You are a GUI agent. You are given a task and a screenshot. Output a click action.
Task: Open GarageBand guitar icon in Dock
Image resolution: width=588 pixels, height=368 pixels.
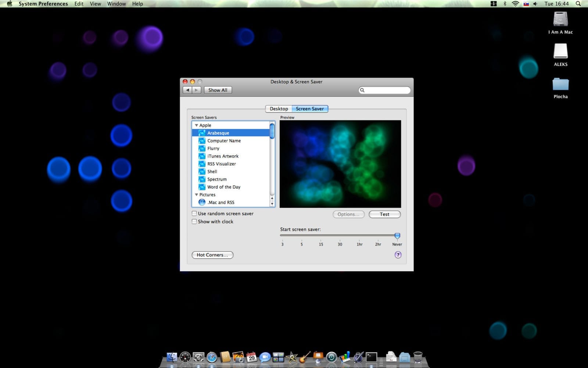[305, 357]
